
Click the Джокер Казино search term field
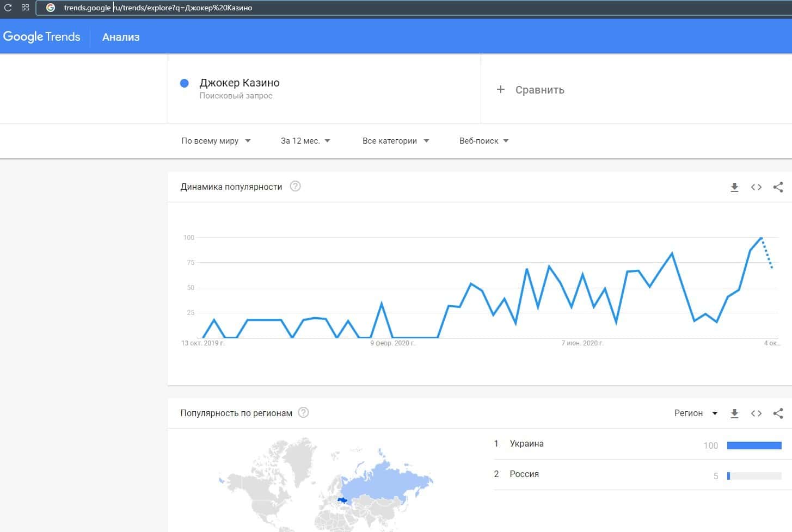click(x=240, y=83)
